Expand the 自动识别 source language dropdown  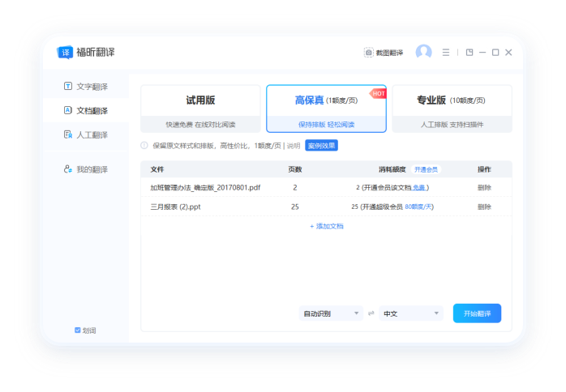331,313
